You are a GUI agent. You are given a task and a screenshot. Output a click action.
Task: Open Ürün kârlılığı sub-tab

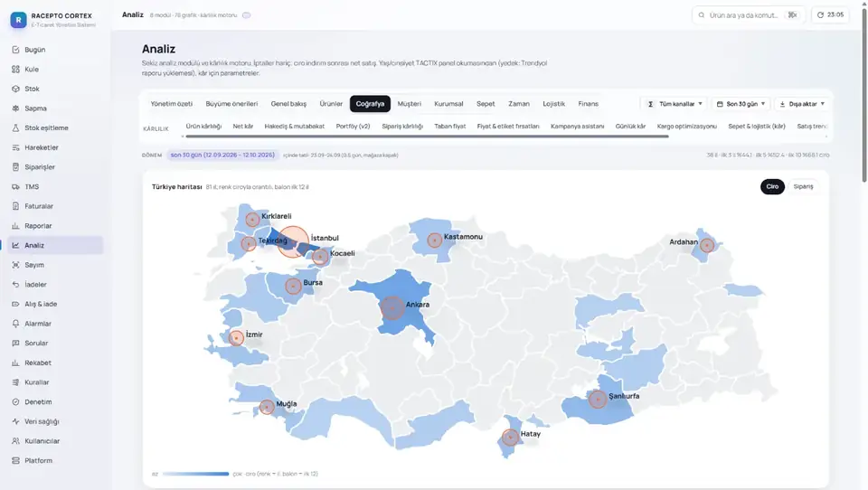pos(203,127)
